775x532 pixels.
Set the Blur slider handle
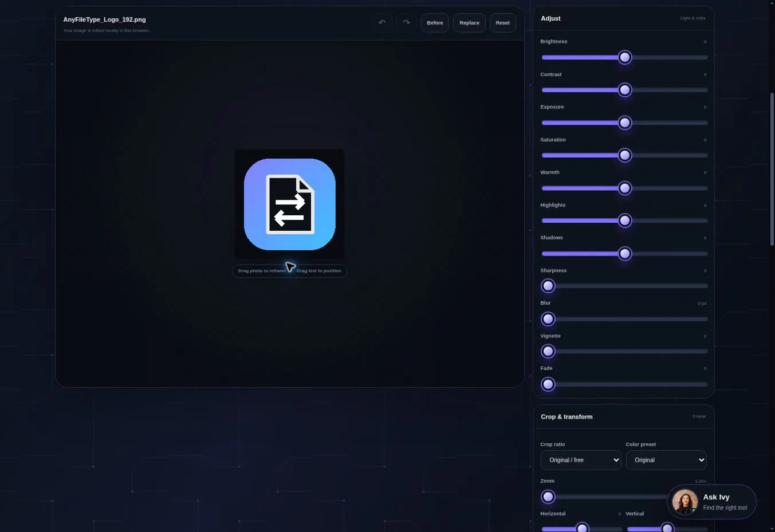(x=548, y=319)
